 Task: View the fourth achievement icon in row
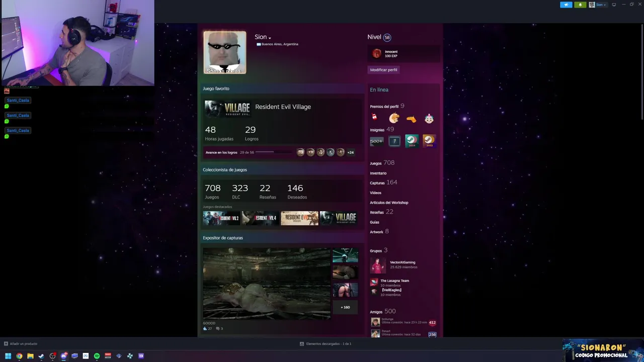click(x=331, y=152)
